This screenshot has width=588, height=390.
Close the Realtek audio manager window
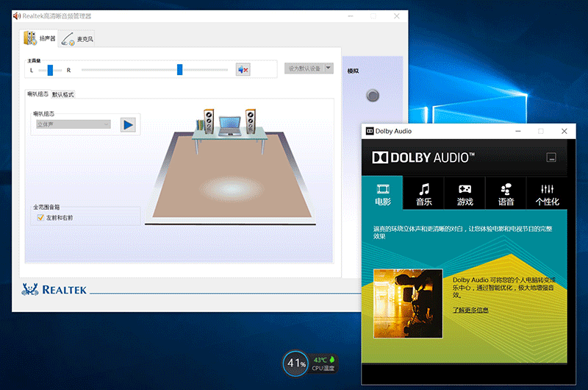coord(397,16)
